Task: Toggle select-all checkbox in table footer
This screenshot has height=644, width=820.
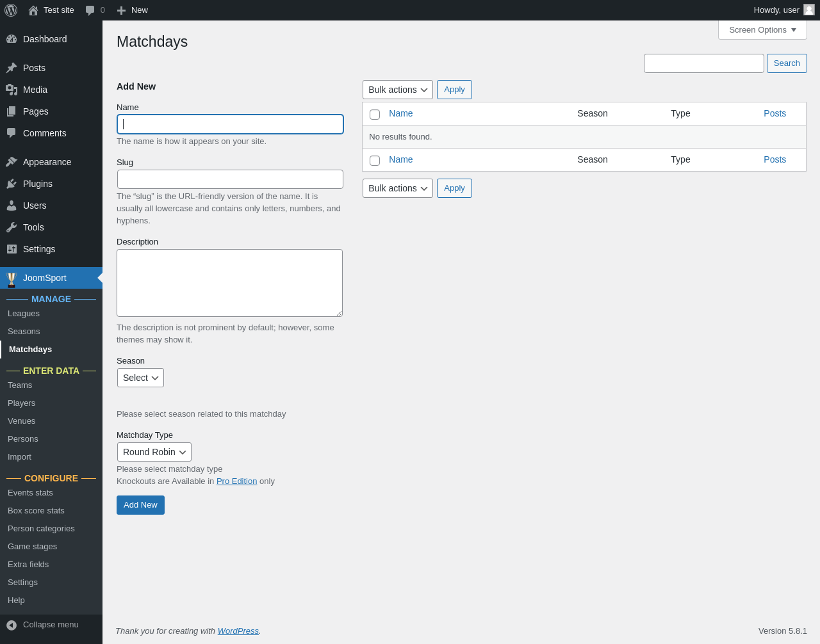Action: (375, 161)
